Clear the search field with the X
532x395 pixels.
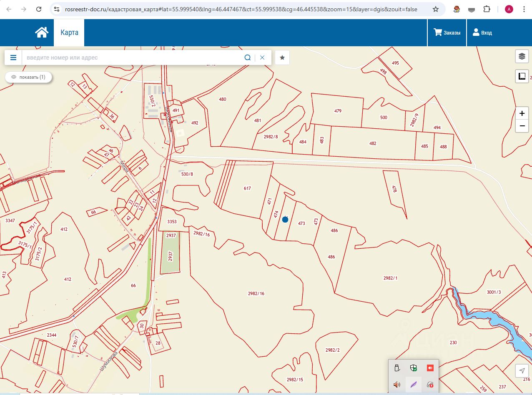tap(262, 57)
